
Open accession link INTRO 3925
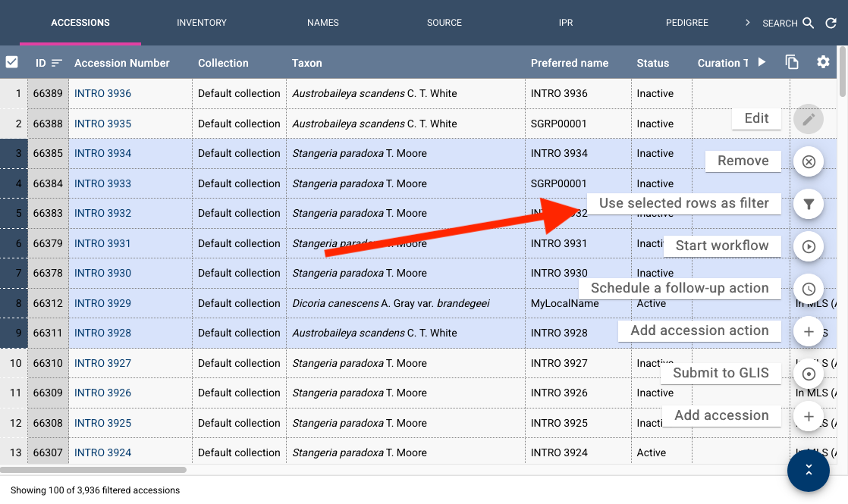[102, 424]
